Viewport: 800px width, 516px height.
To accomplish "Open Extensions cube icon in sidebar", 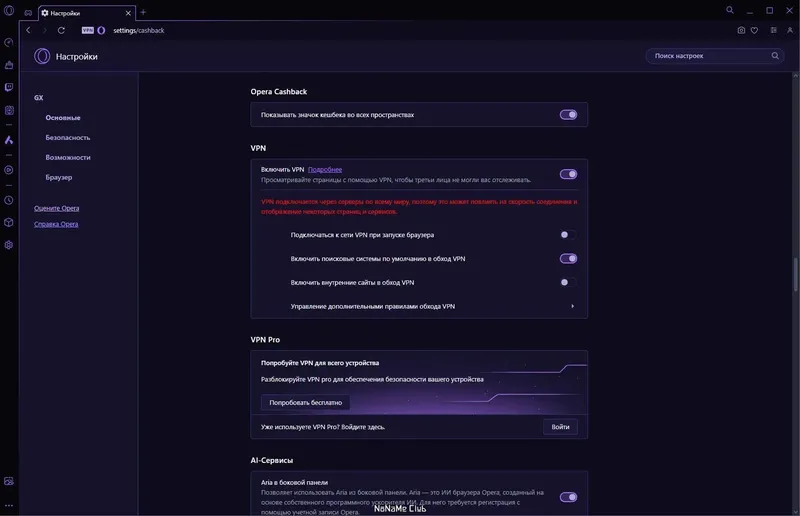I will point(9,222).
